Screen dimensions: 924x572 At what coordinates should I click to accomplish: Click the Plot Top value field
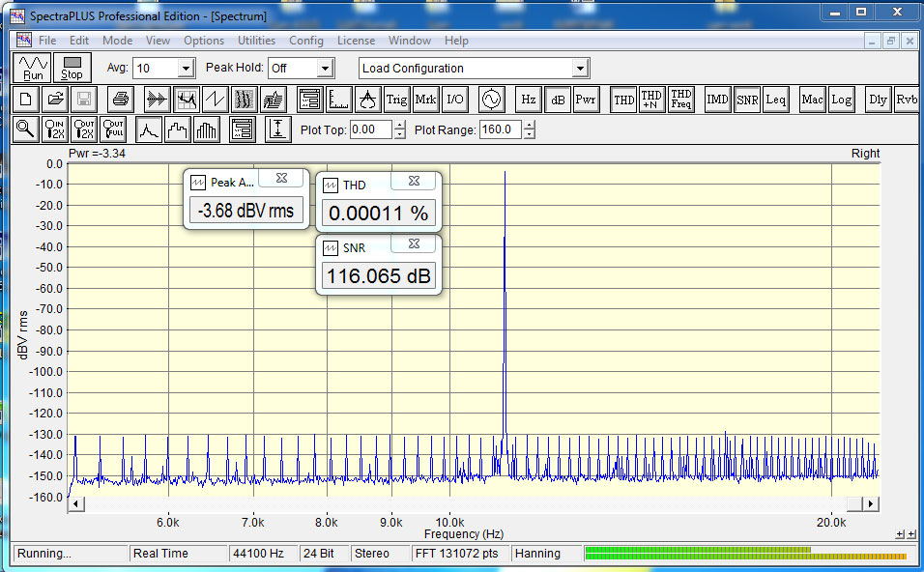[x=371, y=129]
